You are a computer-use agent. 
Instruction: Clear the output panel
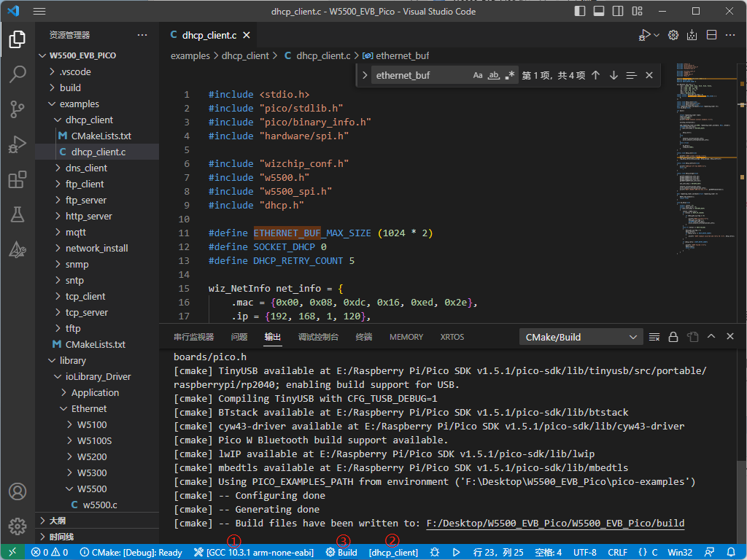click(654, 337)
